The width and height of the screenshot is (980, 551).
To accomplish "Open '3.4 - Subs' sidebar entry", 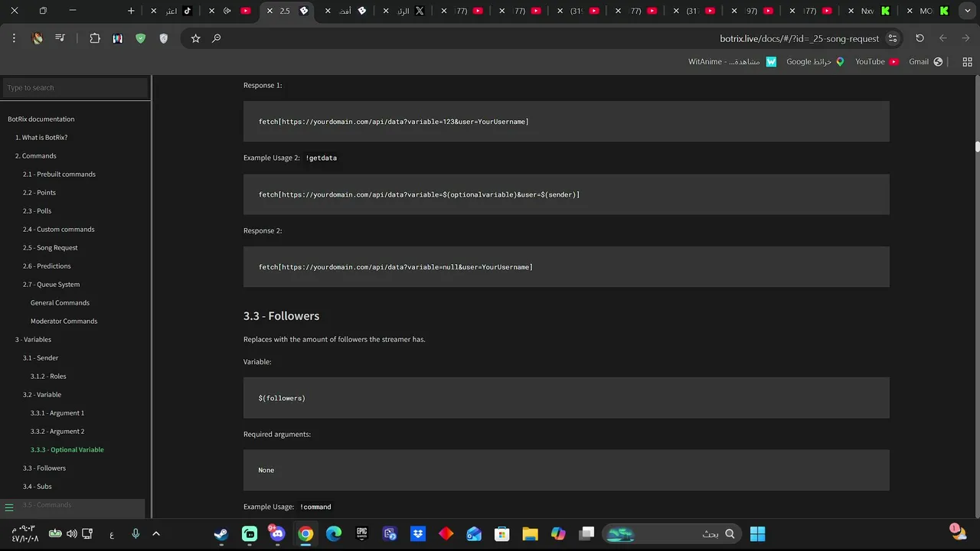I will [38, 487].
